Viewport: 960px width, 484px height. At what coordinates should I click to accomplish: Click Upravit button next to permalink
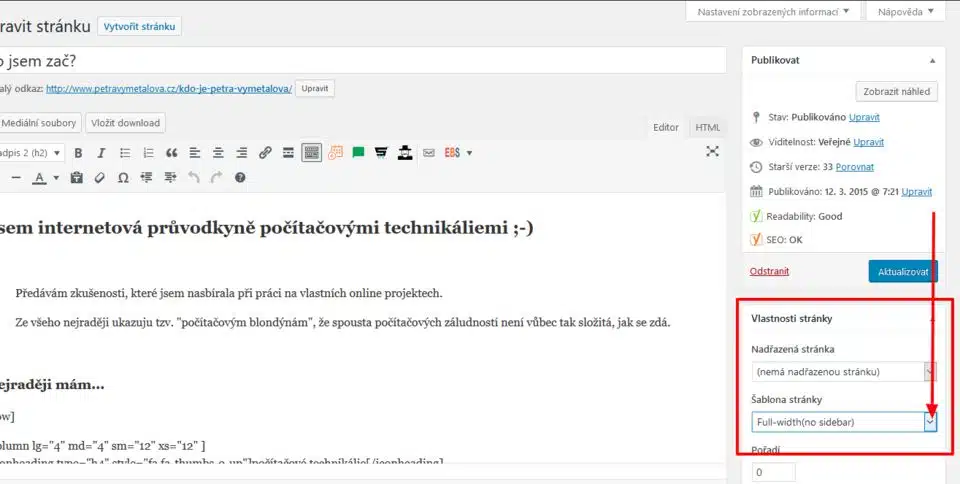315,88
